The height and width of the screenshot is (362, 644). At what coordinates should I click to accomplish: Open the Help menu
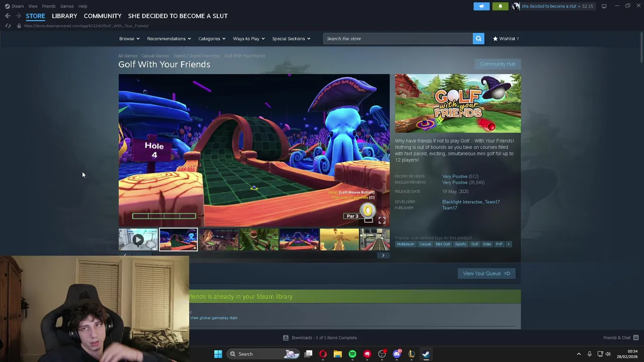[x=83, y=6]
